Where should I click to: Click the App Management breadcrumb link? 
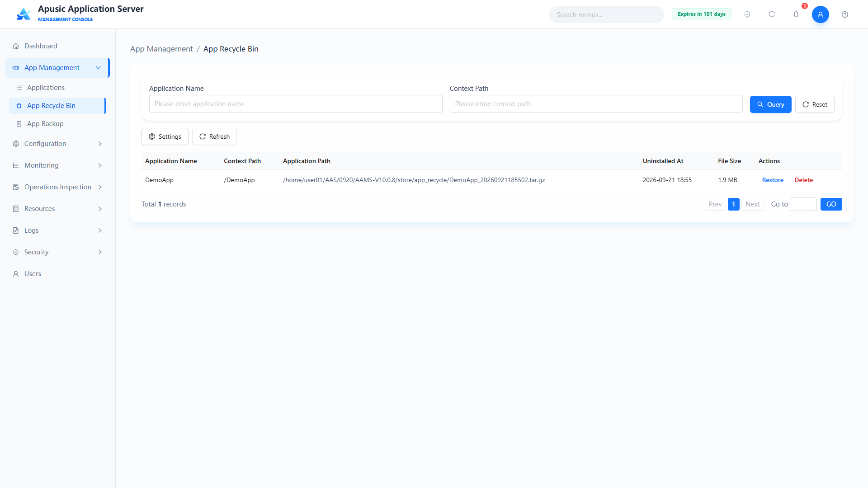pos(161,49)
